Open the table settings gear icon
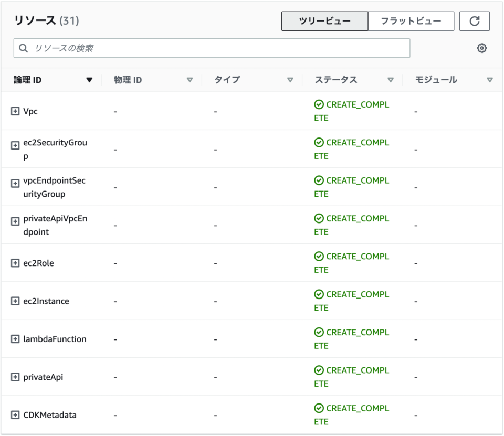 pos(481,48)
